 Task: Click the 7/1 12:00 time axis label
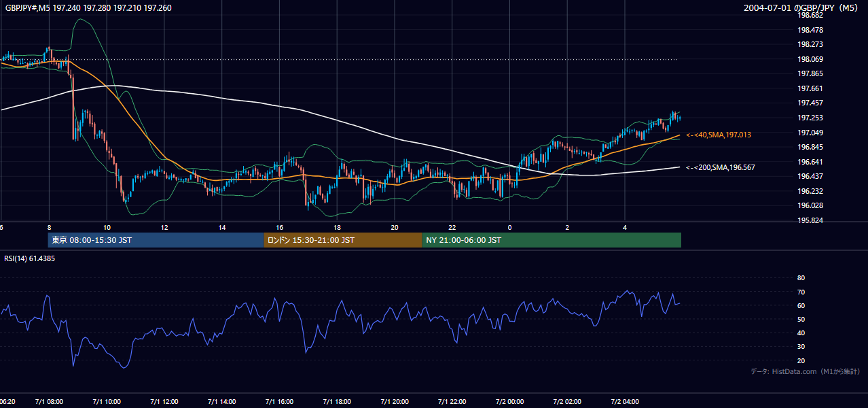click(x=164, y=402)
